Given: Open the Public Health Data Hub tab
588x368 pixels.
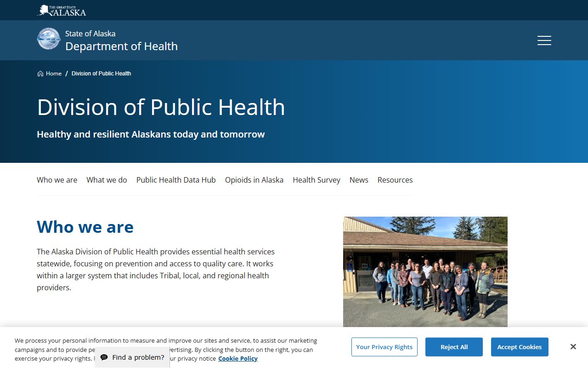Looking at the screenshot, I should click(176, 180).
